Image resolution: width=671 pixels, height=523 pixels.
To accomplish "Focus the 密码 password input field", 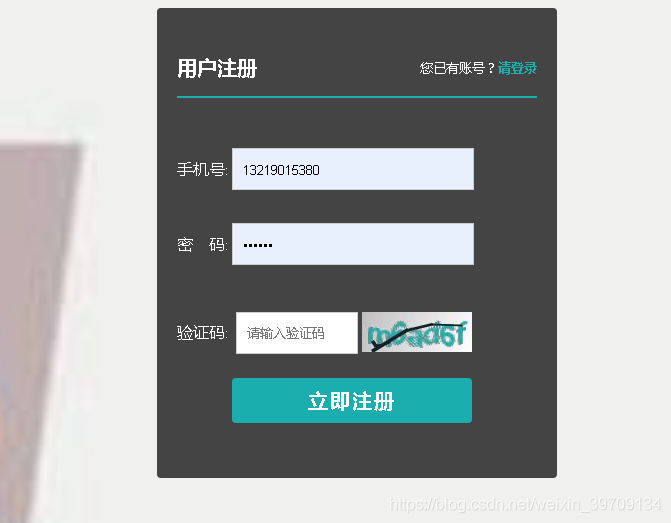I will 353,244.
